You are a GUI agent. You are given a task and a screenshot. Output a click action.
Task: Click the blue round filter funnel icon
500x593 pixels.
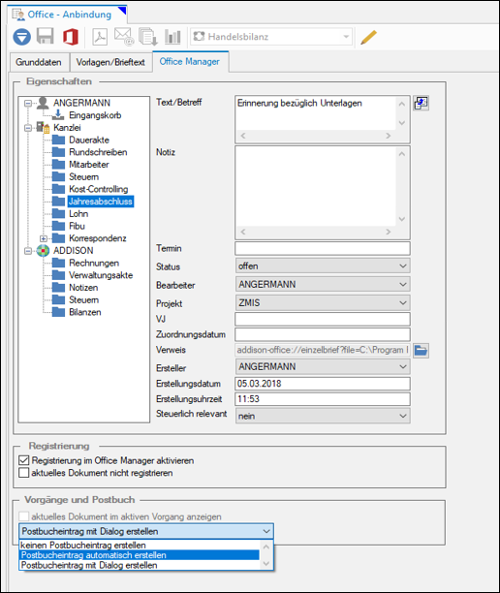22,37
